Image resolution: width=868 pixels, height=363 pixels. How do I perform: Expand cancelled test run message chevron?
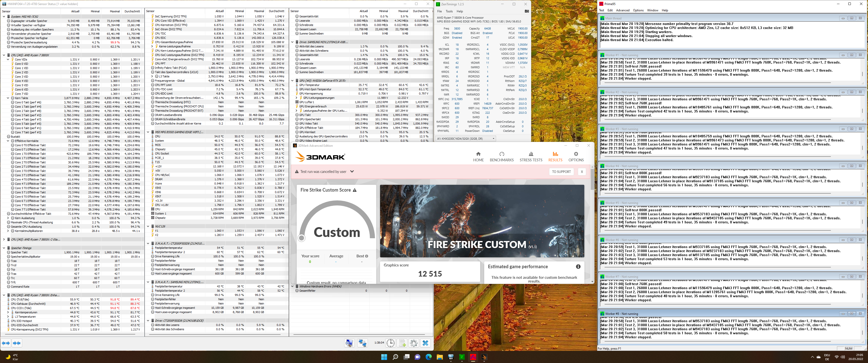click(x=352, y=171)
